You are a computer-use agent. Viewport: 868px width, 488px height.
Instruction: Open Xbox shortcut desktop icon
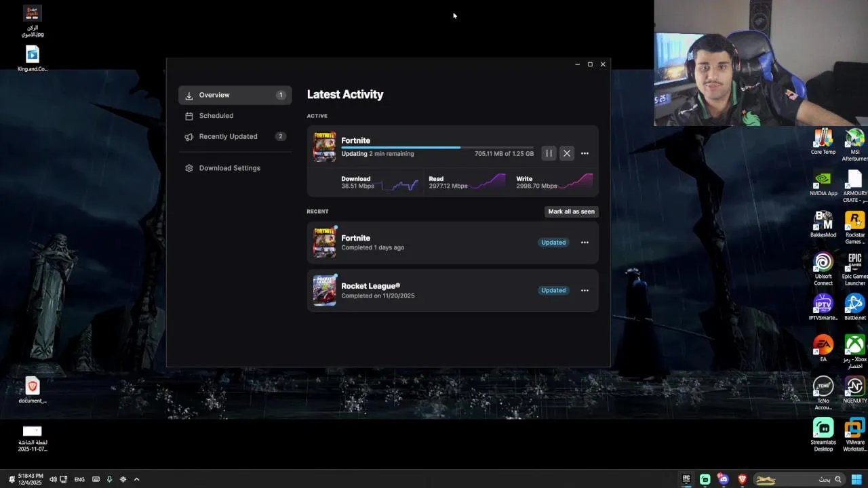click(854, 352)
